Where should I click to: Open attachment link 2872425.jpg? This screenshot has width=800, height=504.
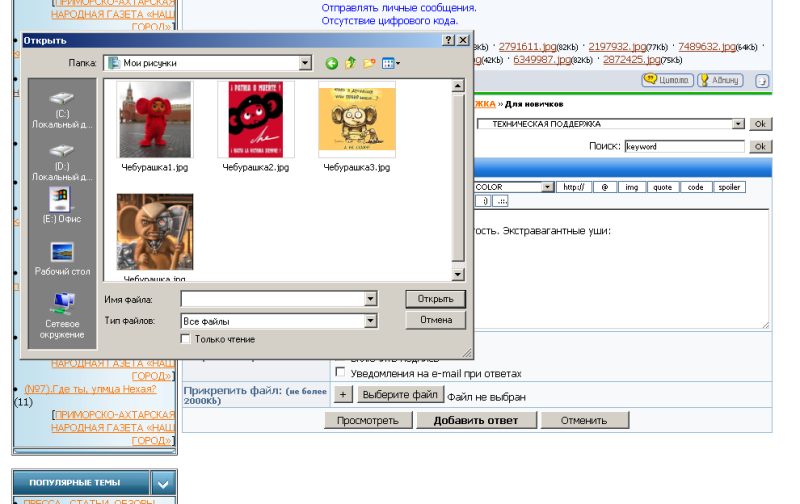(632, 60)
